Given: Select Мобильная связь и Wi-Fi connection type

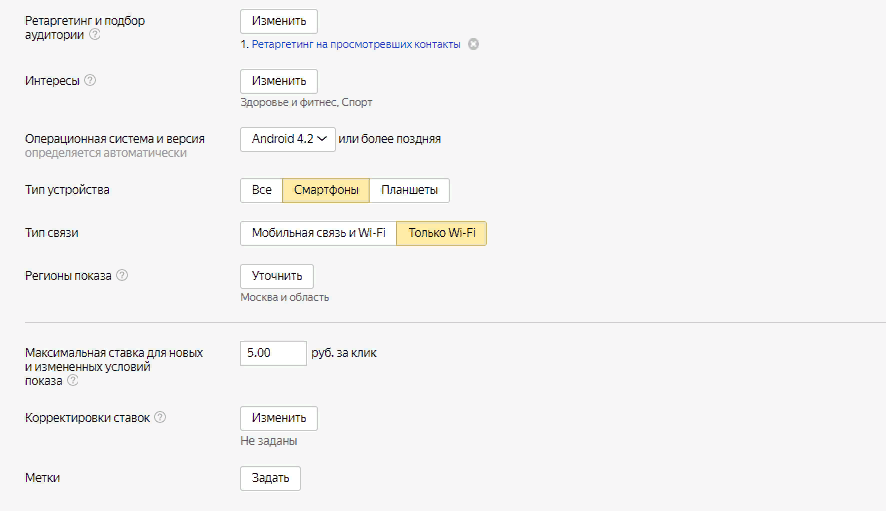Looking at the screenshot, I should [318, 234].
